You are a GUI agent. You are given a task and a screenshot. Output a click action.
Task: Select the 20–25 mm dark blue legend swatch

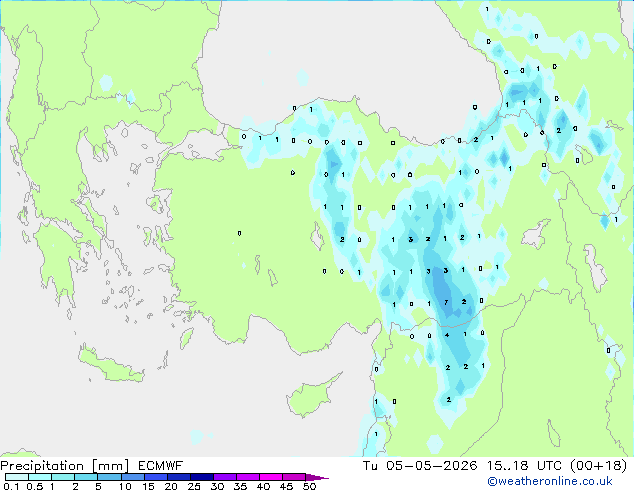[x=179, y=477]
